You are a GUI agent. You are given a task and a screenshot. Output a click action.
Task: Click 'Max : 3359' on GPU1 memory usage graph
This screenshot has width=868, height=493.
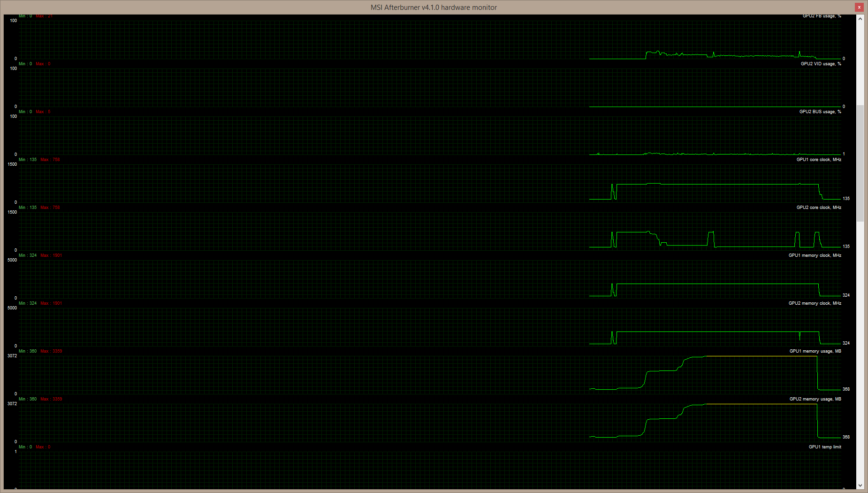click(51, 351)
